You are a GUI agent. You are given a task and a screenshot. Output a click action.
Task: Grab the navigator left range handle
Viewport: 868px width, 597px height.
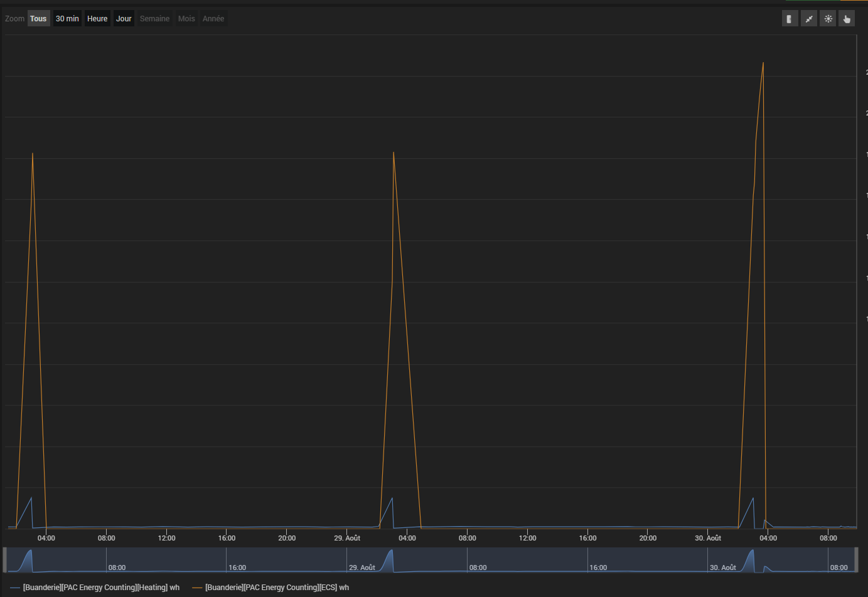pos(5,560)
